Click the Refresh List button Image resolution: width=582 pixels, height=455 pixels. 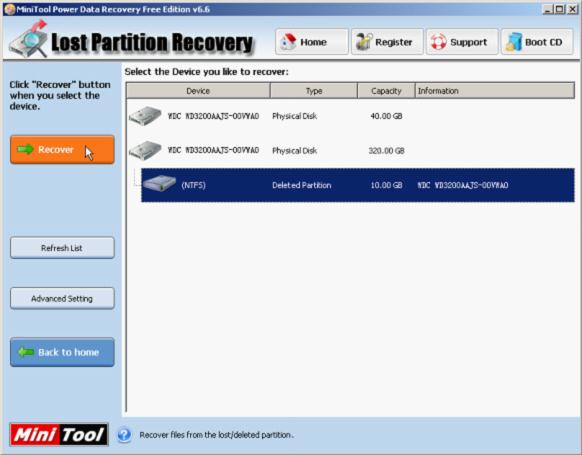pos(62,248)
